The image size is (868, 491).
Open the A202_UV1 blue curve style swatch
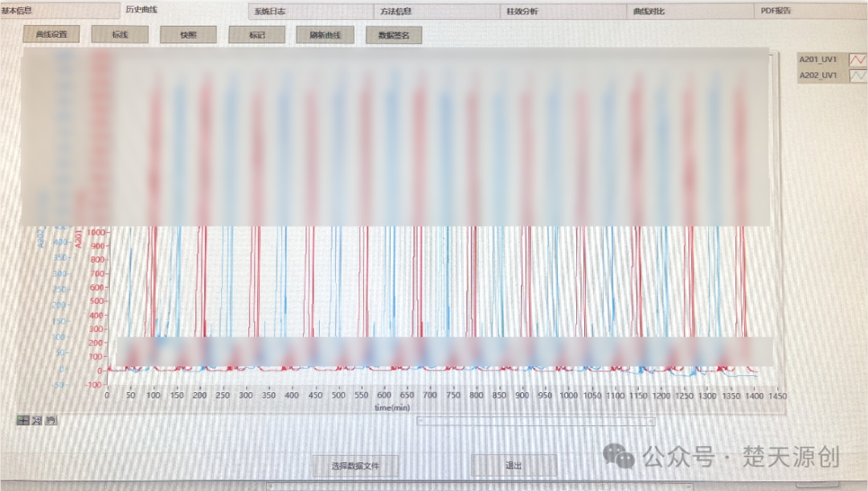pos(858,76)
